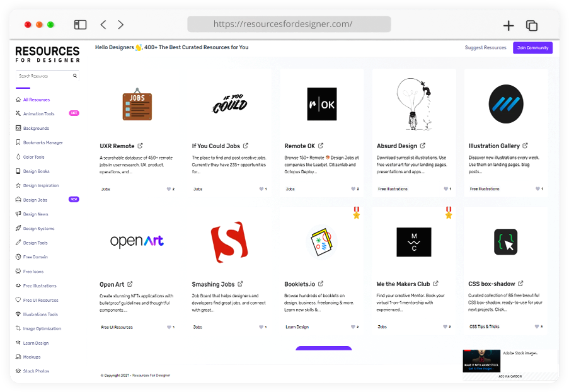Open Remote OK external link icon
The height and width of the screenshot is (392, 569).
click(321, 146)
